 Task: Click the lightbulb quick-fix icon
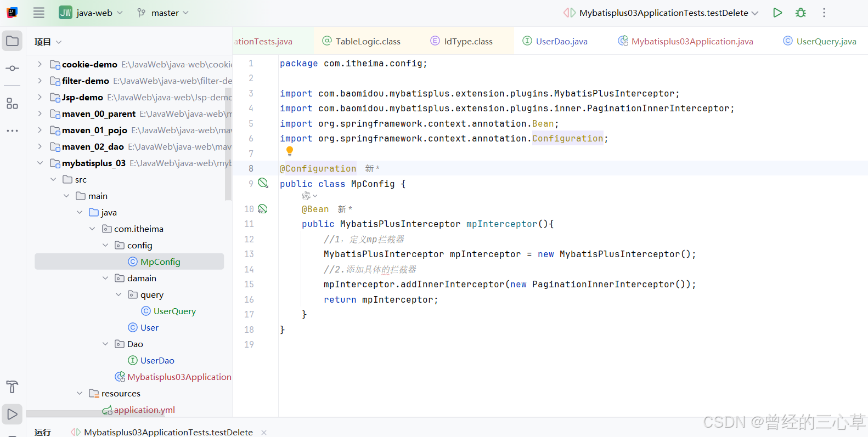pyautogui.click(x=290, y=151)
